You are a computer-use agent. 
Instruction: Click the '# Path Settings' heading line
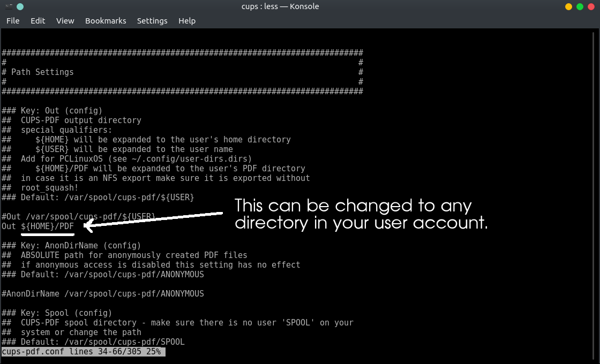point(37,72)
